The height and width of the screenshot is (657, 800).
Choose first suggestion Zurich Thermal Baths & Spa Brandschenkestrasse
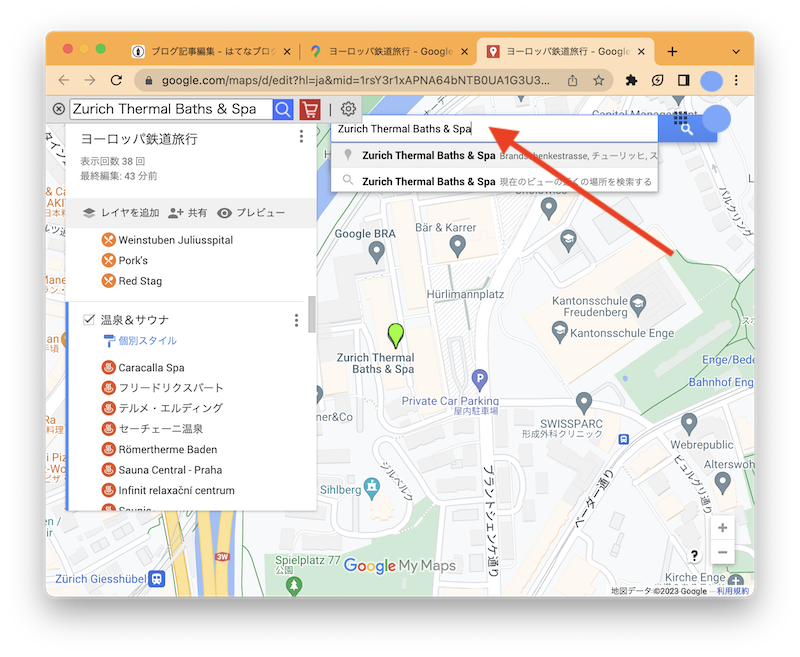(494, 156)
